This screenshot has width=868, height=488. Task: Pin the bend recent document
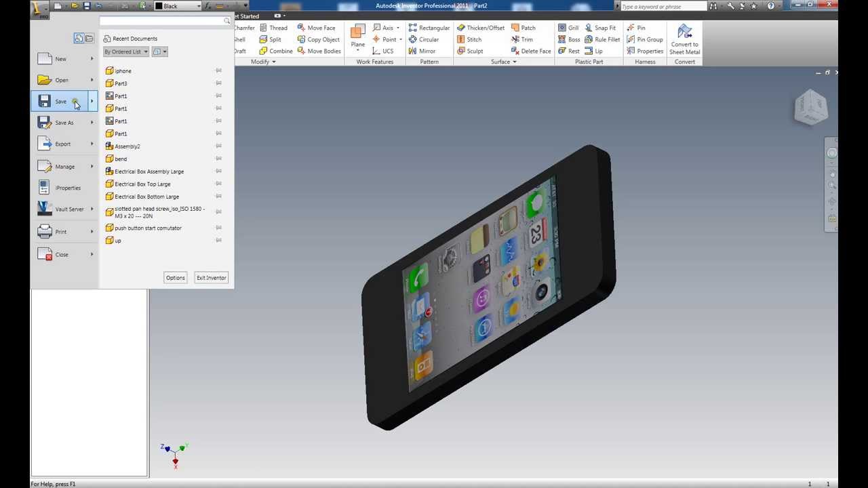(x=218, y=159)
